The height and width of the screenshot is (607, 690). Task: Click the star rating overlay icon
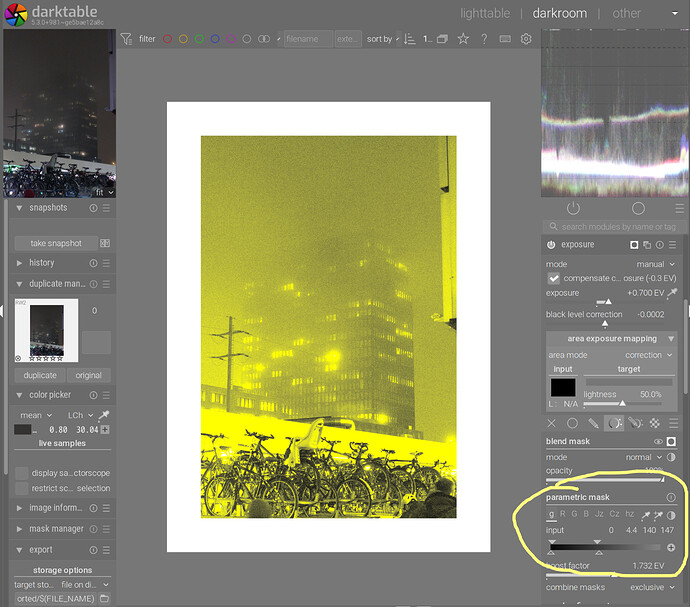(463, 39)
